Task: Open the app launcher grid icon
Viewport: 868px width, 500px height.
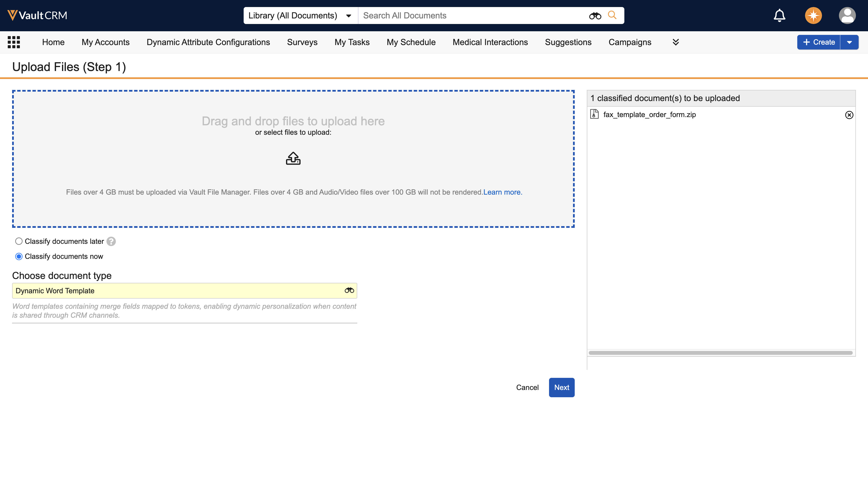Action: point(14,42)
